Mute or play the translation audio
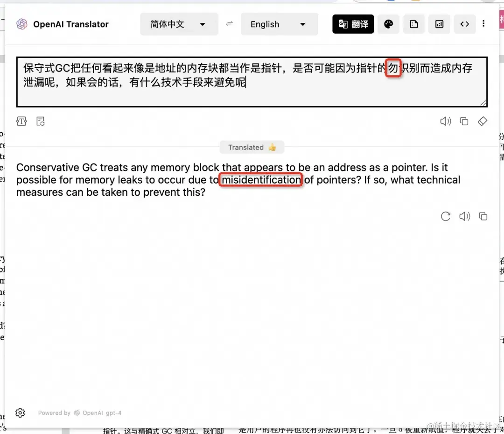This screenshot has height=434, width=504. (x=465, y=216)
